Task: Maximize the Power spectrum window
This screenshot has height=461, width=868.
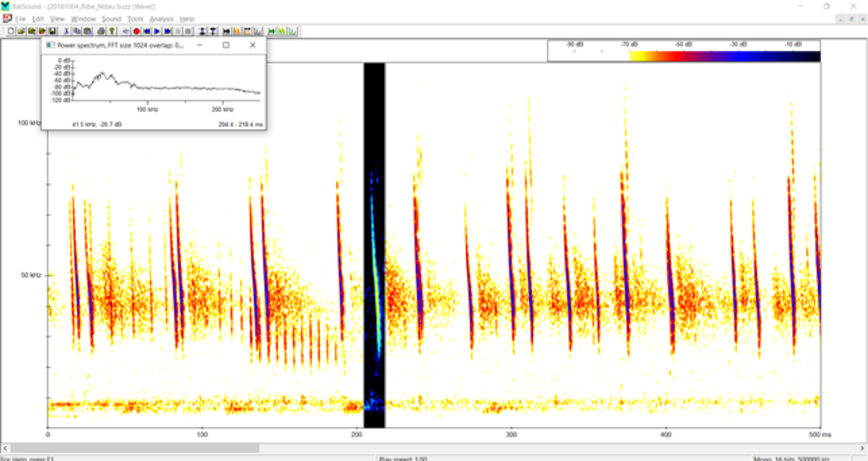Action: tap(226, 45)
